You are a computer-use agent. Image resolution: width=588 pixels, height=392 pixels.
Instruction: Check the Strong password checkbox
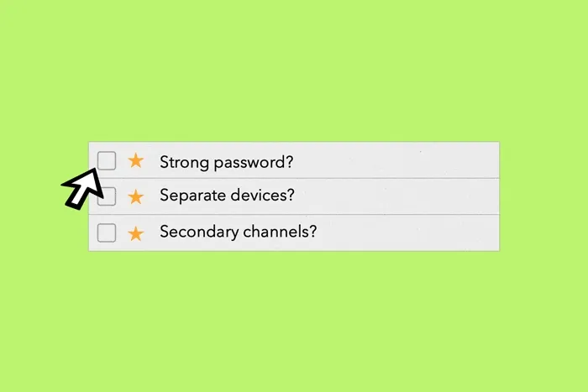coord(107,160)
